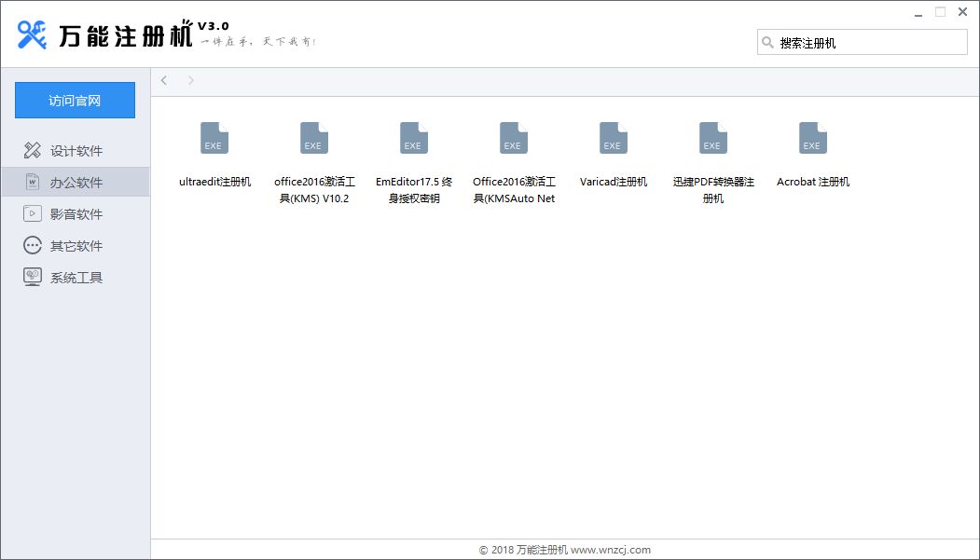Click the EmEditor17.5 终身授权密钥 label
The height and width of the screenshot is (560, 980).
pyautogui.click(x=414, y=190)
